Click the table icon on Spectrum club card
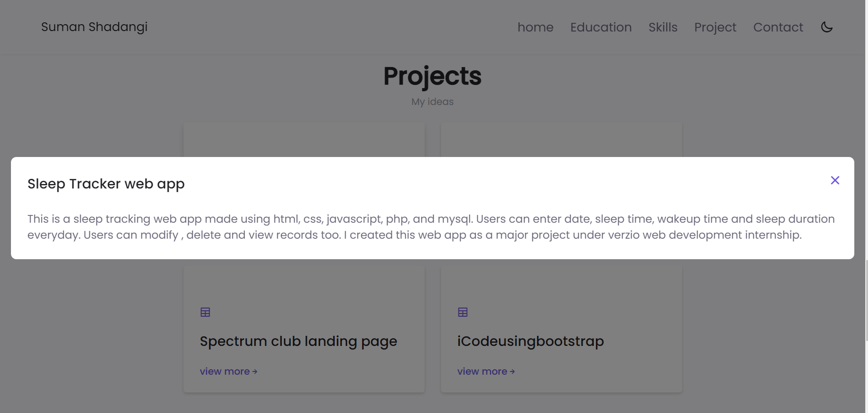868x413 pixels. (205, 312)
